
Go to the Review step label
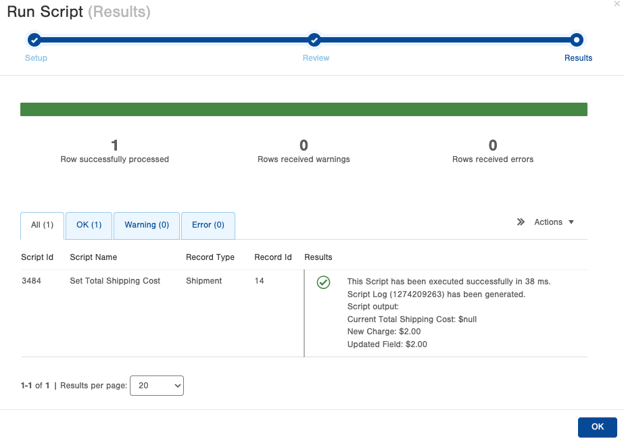316,58
